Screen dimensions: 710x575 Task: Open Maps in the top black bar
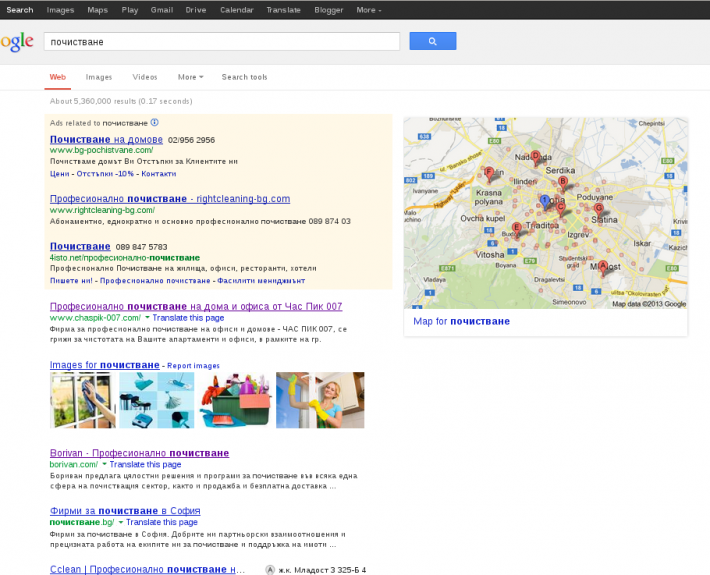(x=97, y=10)
